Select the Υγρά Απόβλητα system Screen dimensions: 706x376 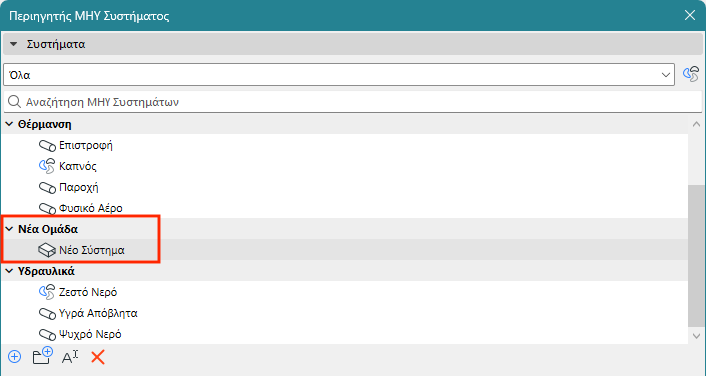click(98, 313)
